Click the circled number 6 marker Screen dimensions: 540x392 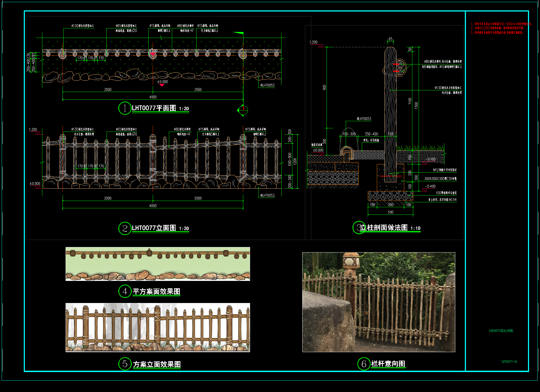(364, 364)
